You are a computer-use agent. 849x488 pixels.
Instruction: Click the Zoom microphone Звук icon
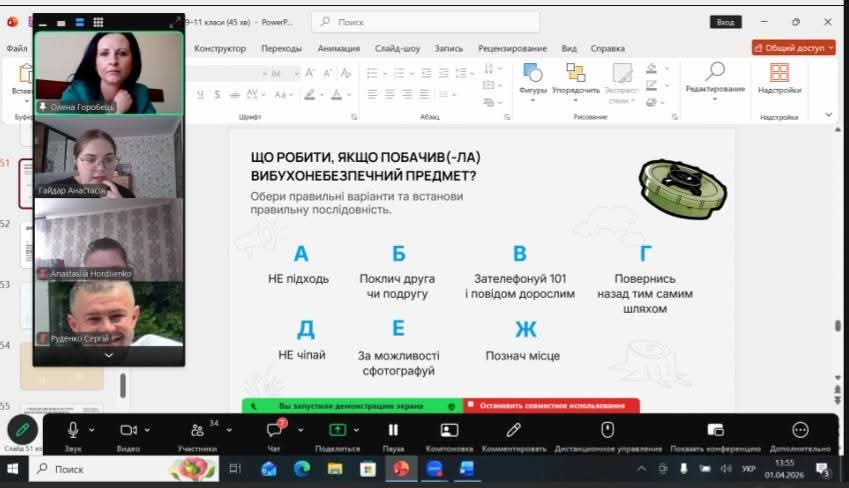click(x=73, y=429)
